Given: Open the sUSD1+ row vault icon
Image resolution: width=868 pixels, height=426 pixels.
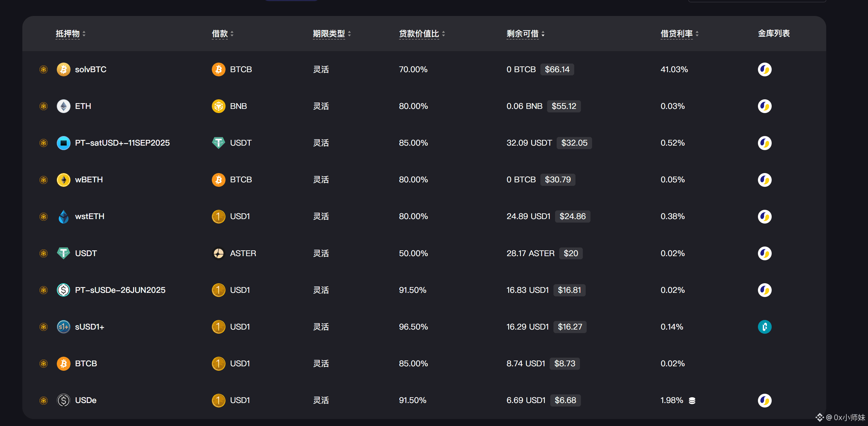Looking at the screenshot, I should (x=764, y=327).
